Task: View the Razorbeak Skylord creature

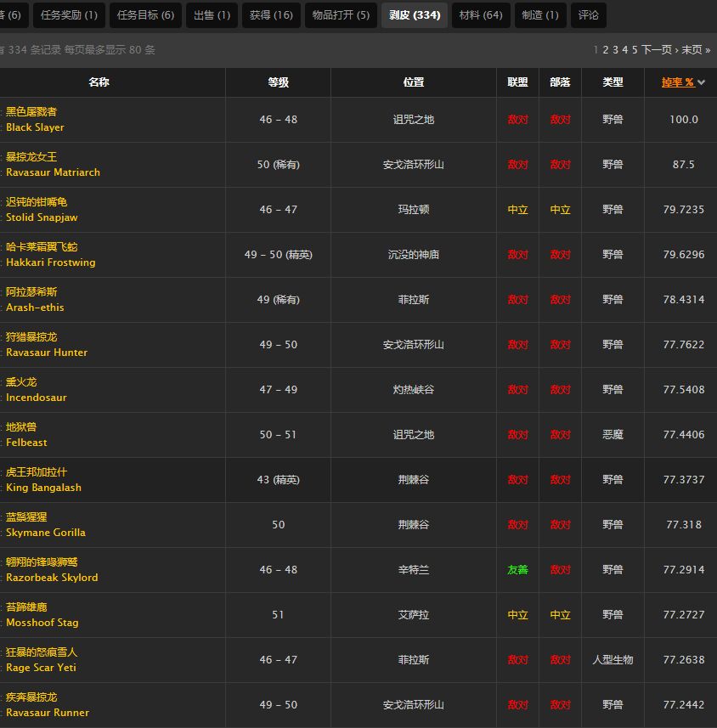Action: [x=52, y=578]
